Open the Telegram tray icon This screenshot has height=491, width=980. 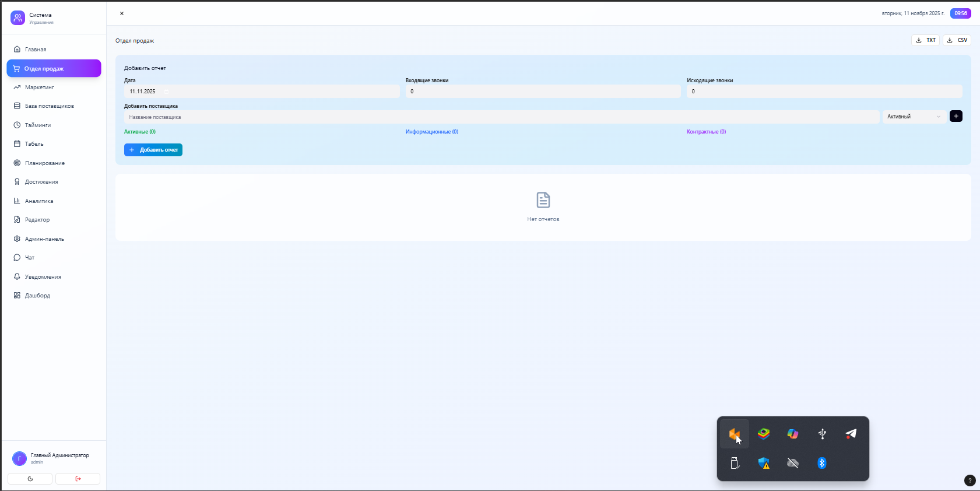pos(851,434)
